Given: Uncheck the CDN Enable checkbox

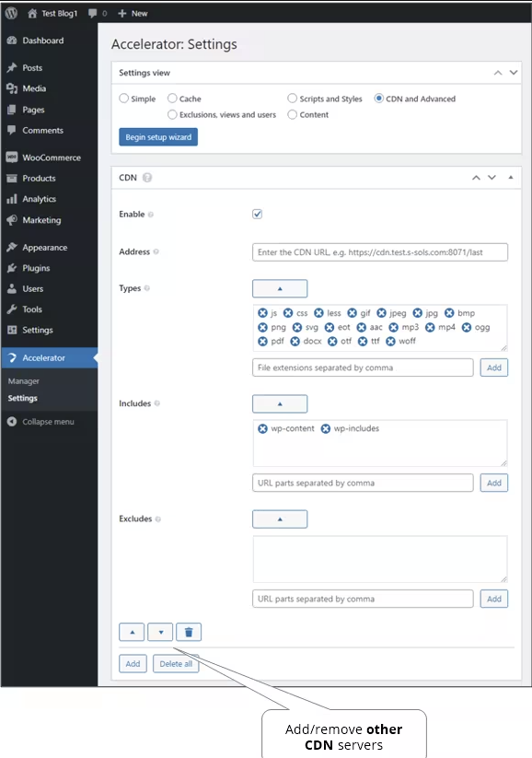Looking at the screenshot, I should click(x=257, y=214).
